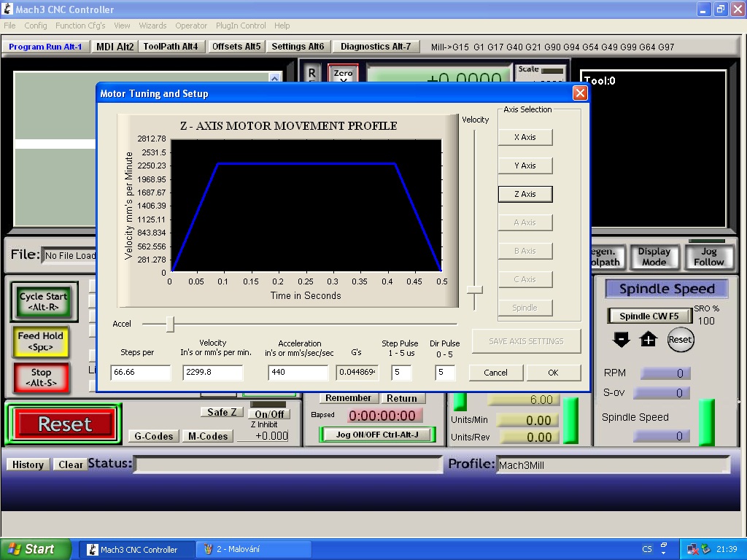Toggle Jog ON/OFF Ctrl-Alt-J

(377, 435)
